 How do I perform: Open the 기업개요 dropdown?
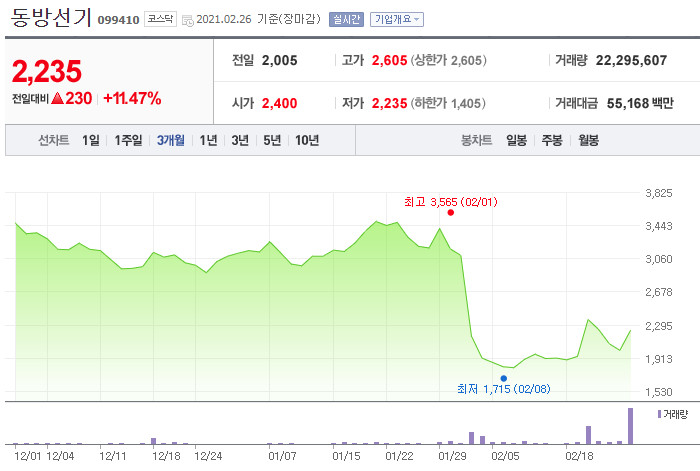click(x=397, y=19)
